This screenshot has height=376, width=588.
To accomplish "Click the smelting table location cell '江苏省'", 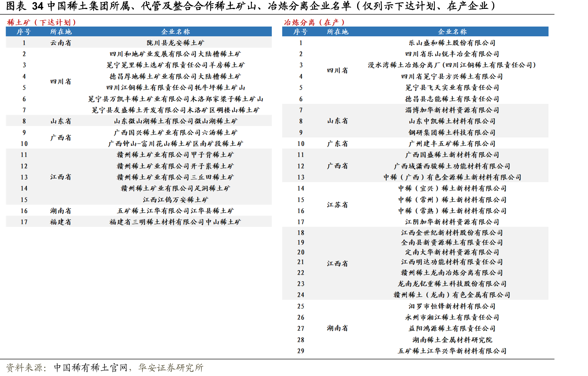I will point(337,205).
